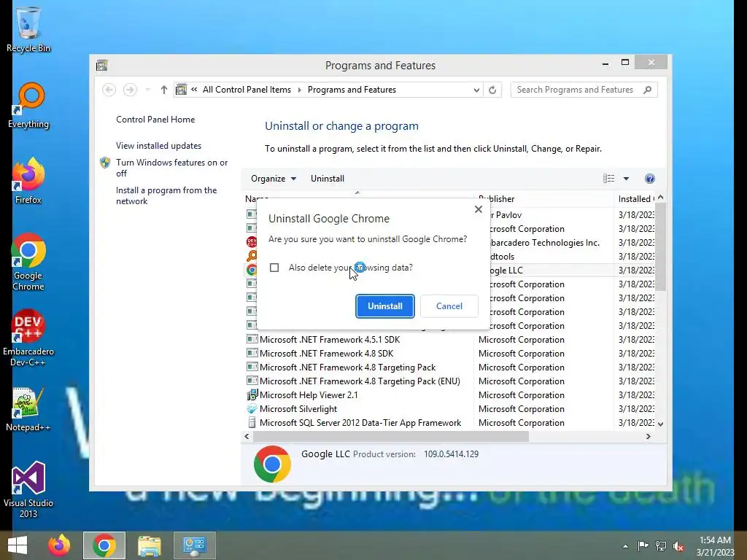Open the More view options dropdown arrow
Viewport: 747px width, 560px height.
click(x=626, y=179)
